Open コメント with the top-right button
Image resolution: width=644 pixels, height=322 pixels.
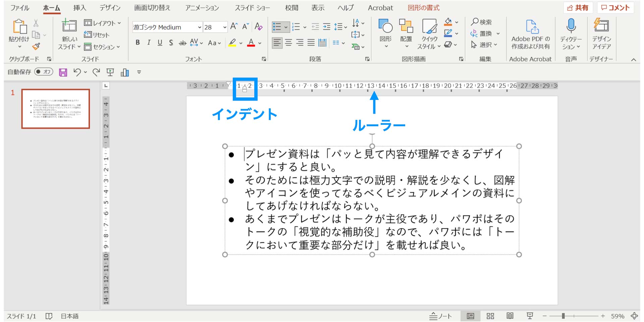[616, 7]
